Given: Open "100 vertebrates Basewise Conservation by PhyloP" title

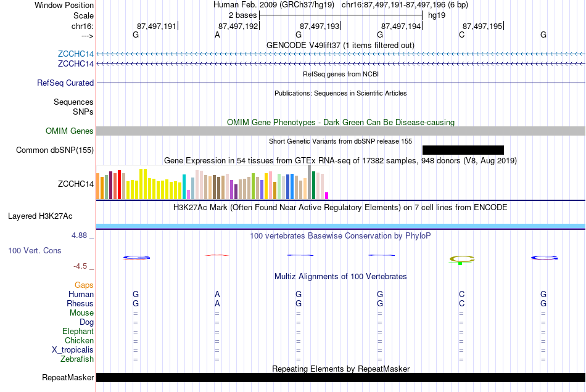Looking at the screenshot, I should tap(340, 236).
